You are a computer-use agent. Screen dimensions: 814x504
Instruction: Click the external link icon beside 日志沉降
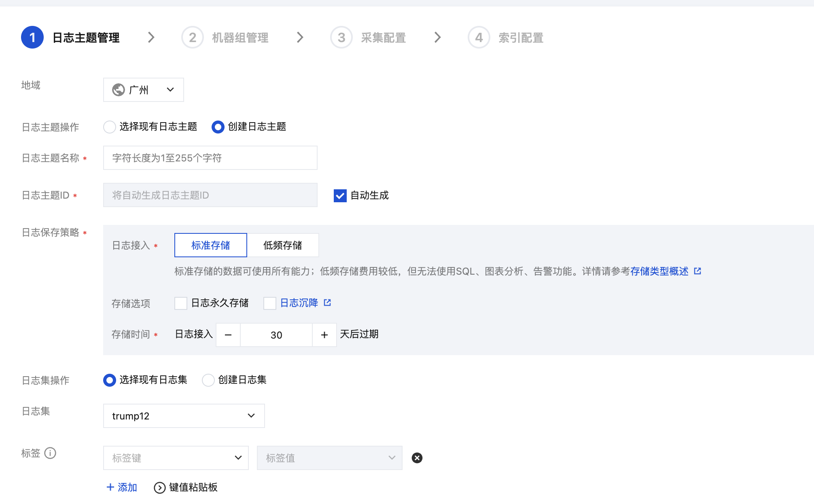[x=327, y=303]
